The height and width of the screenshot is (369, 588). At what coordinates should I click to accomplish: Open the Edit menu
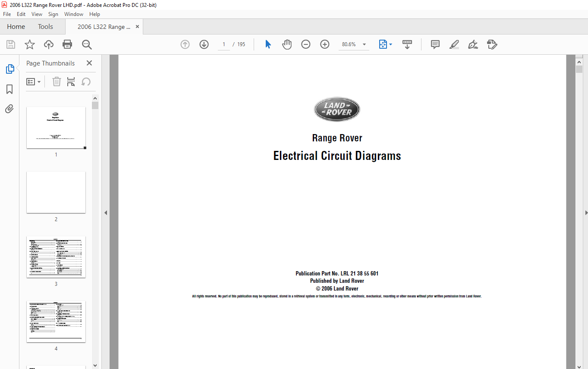click(21, 14)
